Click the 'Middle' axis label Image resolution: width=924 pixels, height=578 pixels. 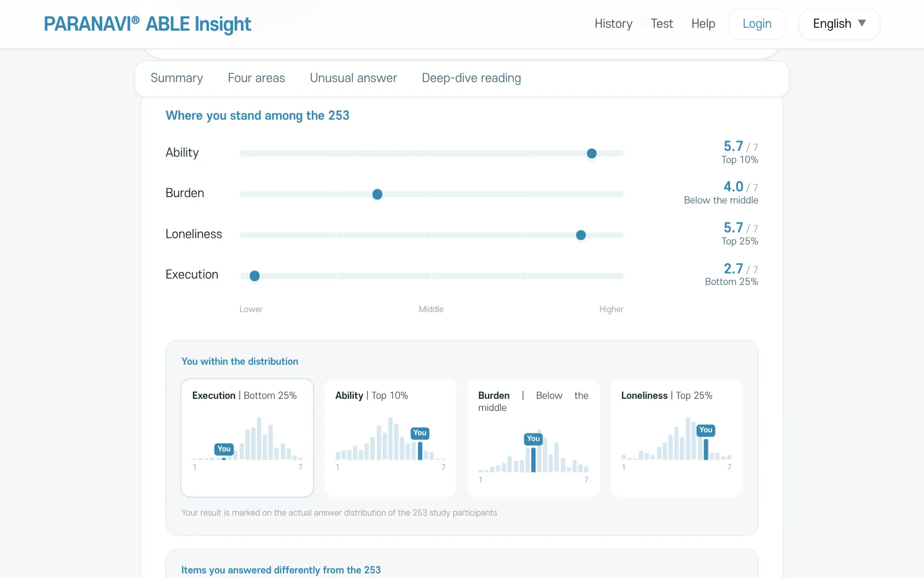pos(431,309)
